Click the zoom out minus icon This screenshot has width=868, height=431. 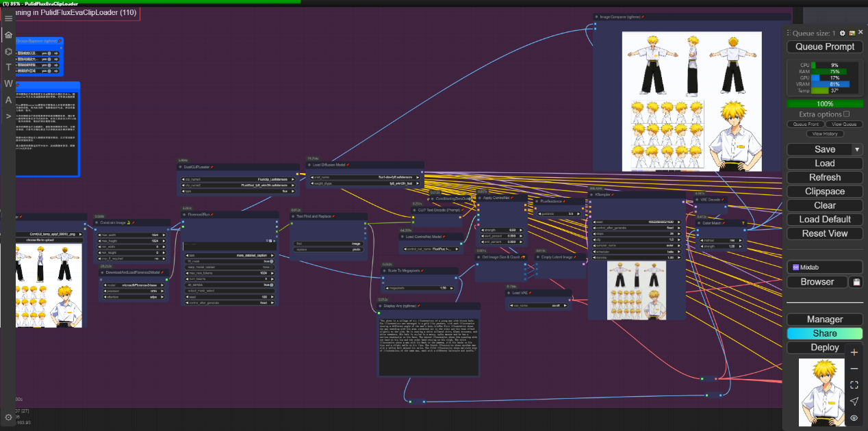[x=854, y=369]
